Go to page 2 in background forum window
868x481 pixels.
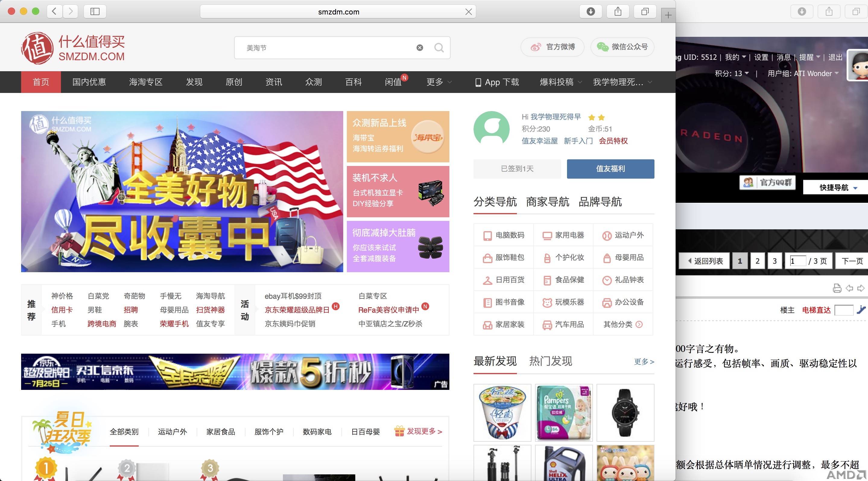coord(757,261)
